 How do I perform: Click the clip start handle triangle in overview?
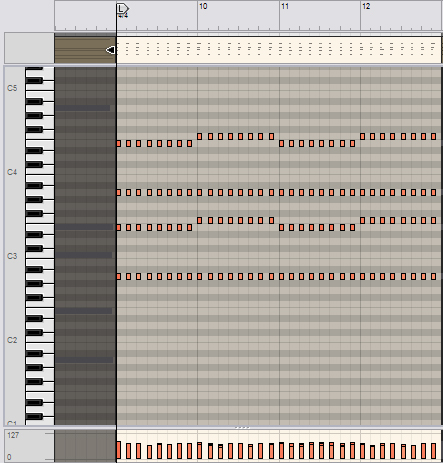[110, 50]
